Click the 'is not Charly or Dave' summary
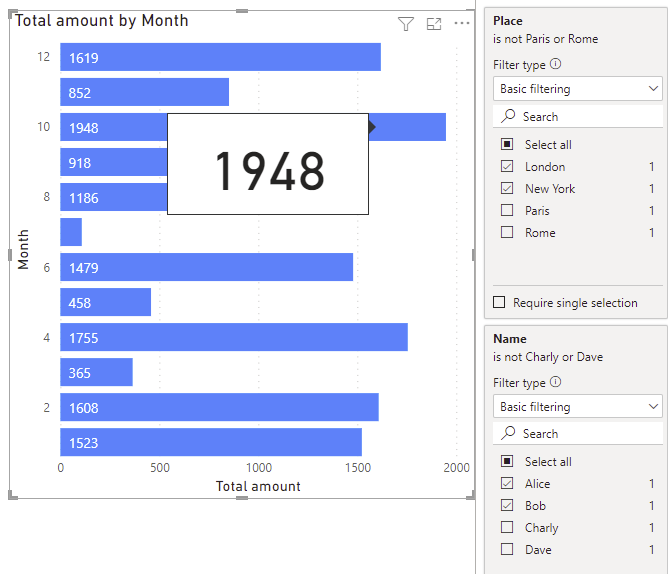Viewport: 668px width, 574px height. coord(548,357)
